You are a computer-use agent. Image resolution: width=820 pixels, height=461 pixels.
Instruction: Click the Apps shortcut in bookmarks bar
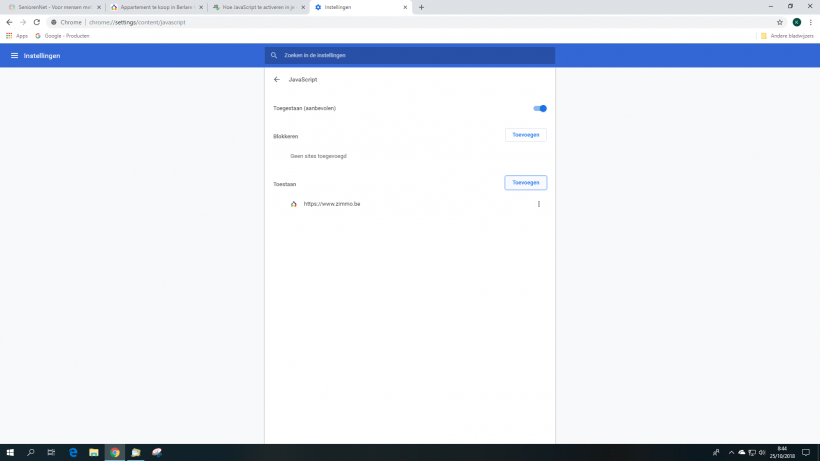[17, 36]
